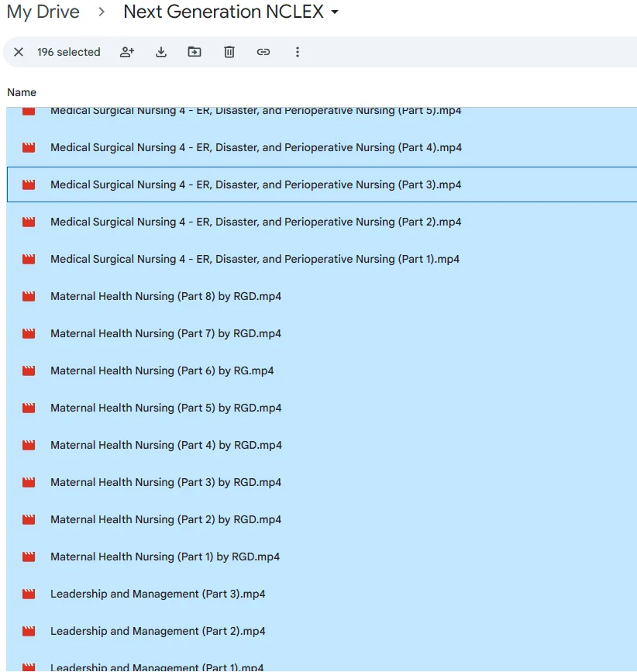The height and width of the screenshot is (672, 637).
Task: Share the selected files with people
Action: [x=127, y=52]
